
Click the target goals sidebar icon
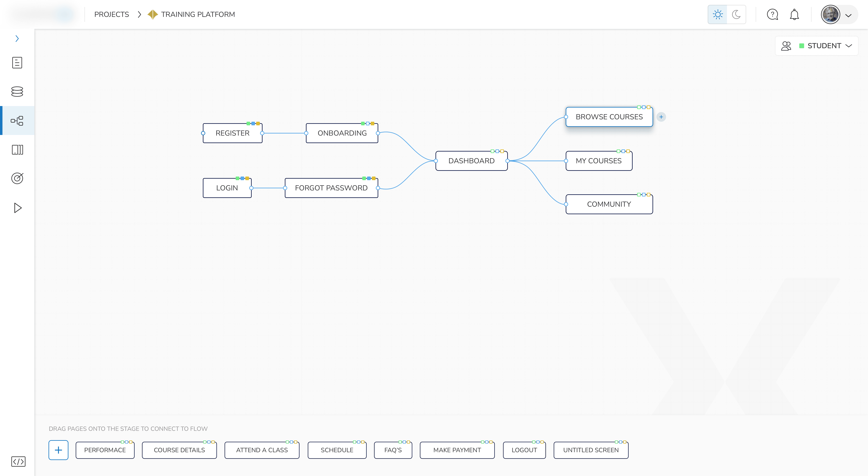pos(17,178)
